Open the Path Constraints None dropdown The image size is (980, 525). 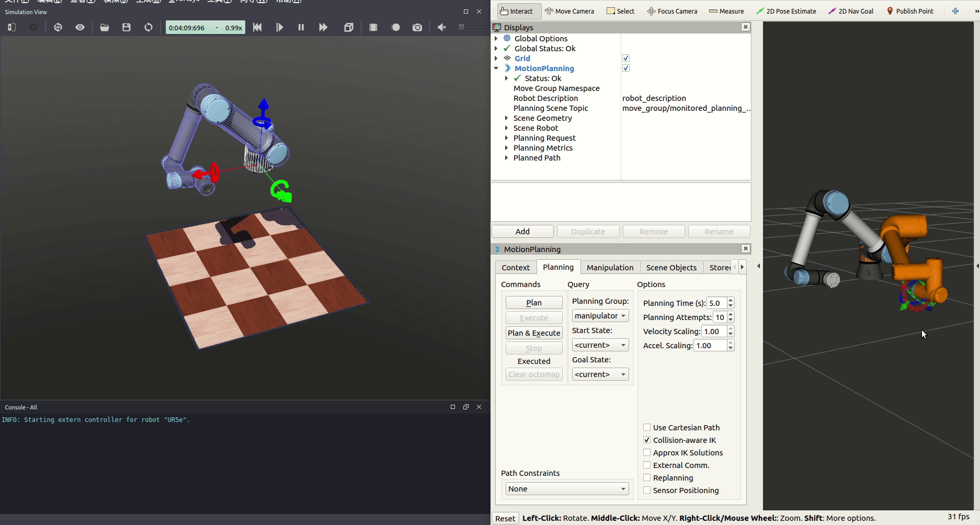click(567, 489)
